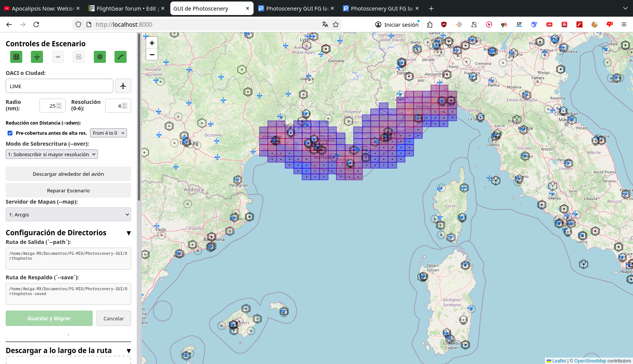
Task: Open the Extensions puzzle piece menu
Action: click(x=430, y=24)
